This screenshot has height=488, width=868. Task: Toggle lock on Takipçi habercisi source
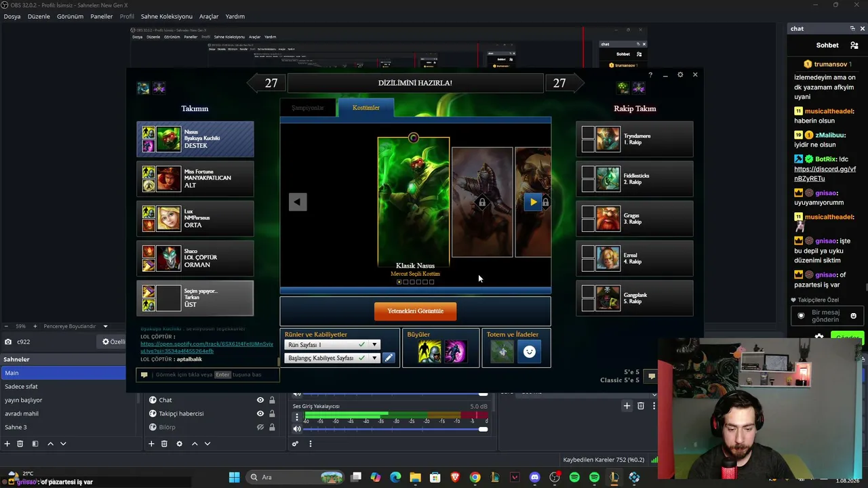click(272, 413)
